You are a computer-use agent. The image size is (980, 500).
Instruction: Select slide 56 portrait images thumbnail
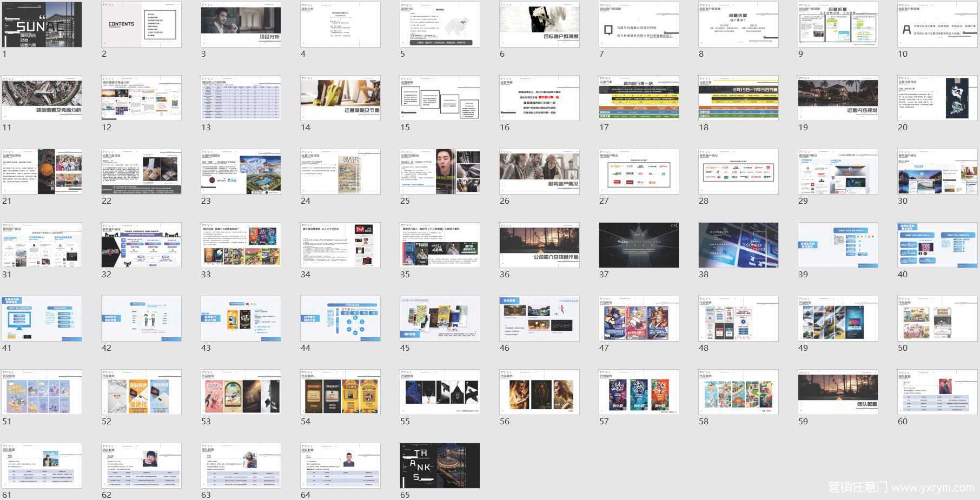click(x=540, y=392)
